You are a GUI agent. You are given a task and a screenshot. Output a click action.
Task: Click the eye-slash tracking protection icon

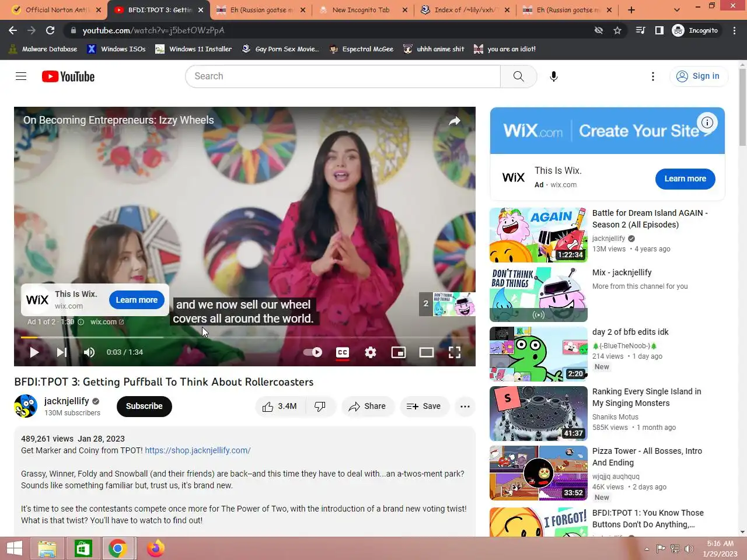click(x=599, y=30)
